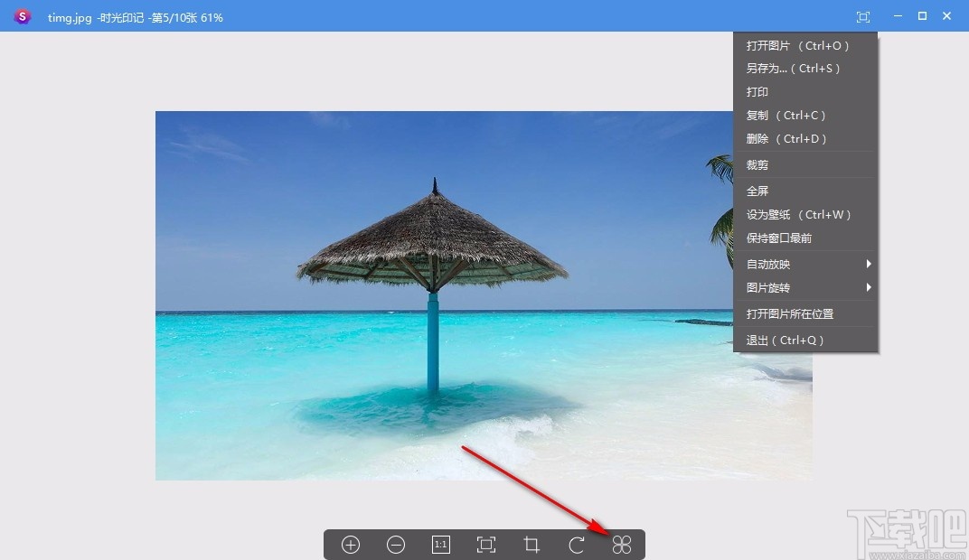The height and width of the screenshot is (560, 969).
Task: Choose 全屏 menu entry
Action: click(805, 191)
